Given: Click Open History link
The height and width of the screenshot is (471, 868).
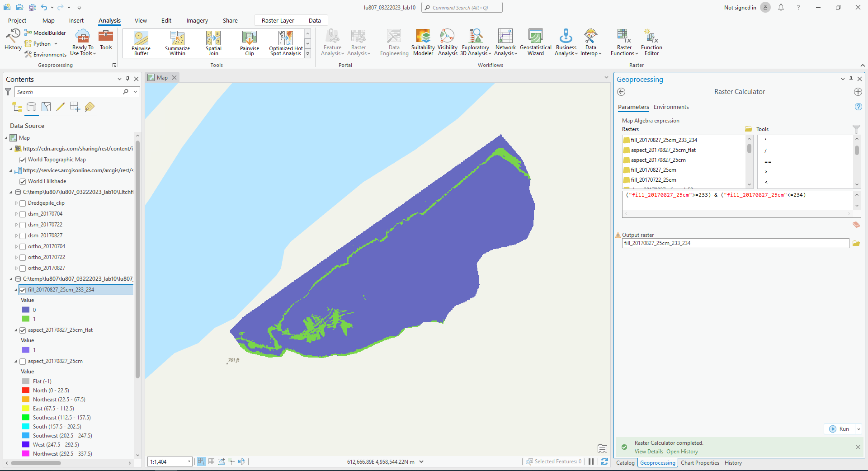Looking at the screenshot, I should pyautogui.click(x=682, y=452).
